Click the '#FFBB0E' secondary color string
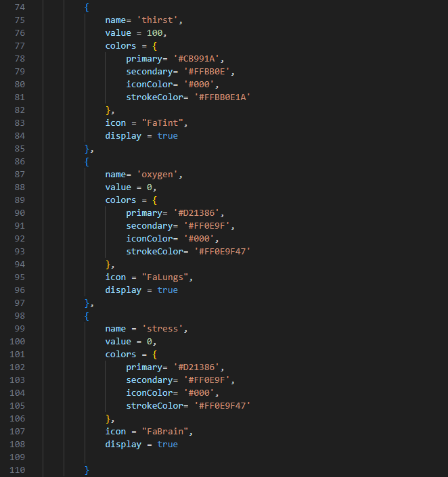The height and width of the screenshot is (477, 448). [206, 72]
